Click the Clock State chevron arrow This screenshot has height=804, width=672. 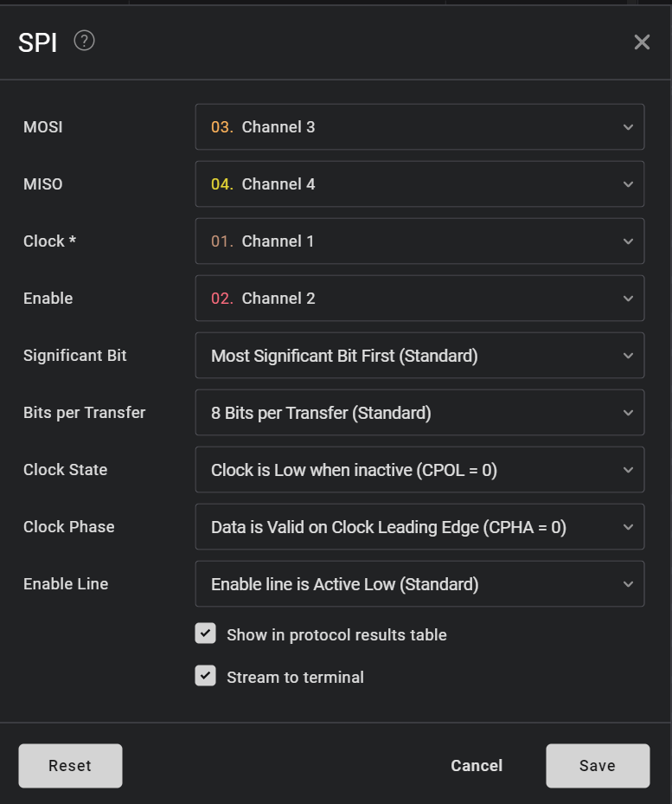click(628, 470)
